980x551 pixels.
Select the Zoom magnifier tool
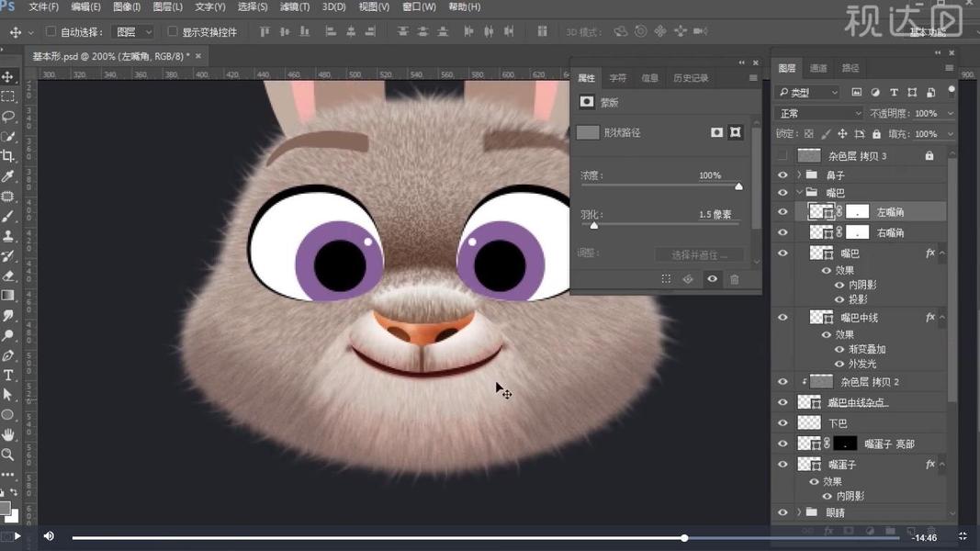tap(8, 455)
